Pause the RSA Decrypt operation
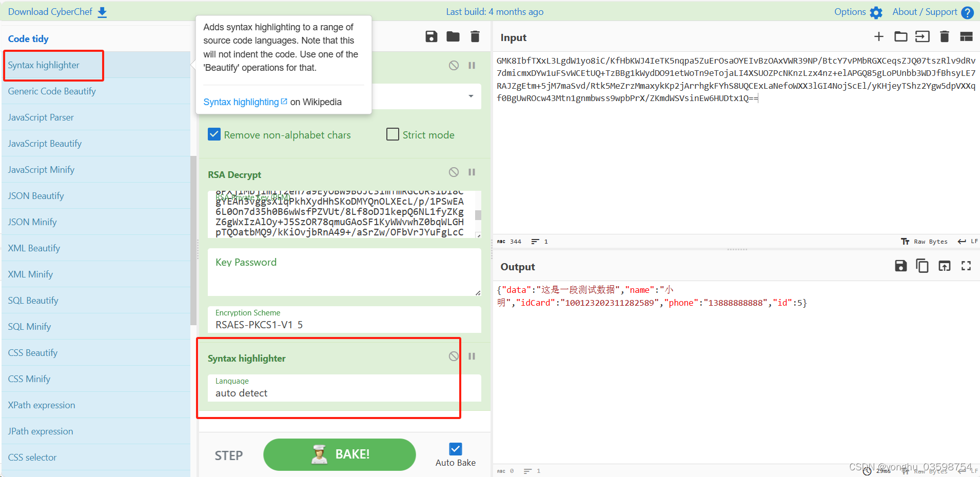 (472, 172)
